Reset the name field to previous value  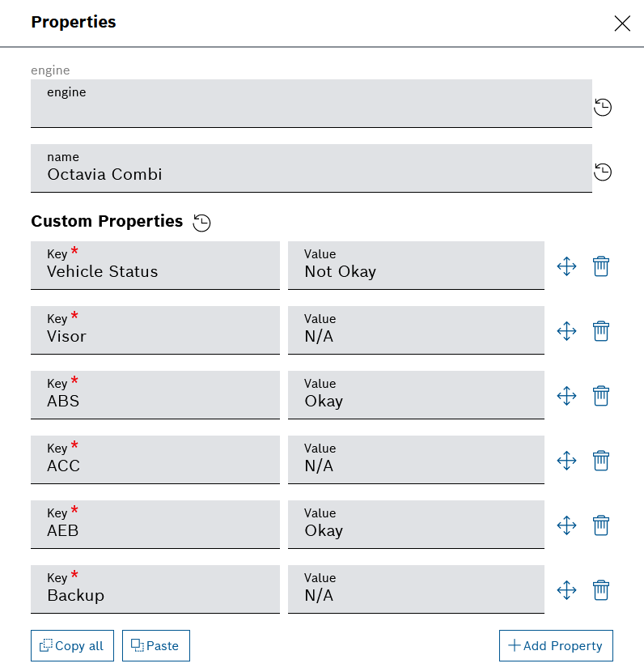(603, 172)
